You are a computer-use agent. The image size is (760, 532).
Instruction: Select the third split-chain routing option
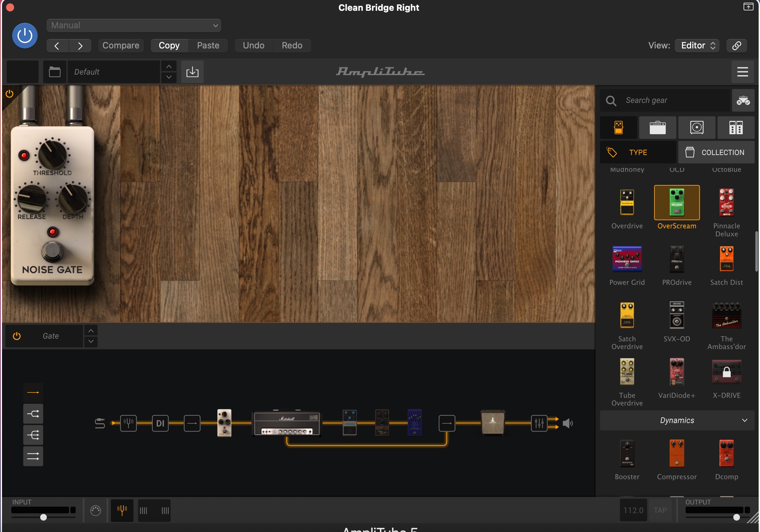(x=33, y=435)
